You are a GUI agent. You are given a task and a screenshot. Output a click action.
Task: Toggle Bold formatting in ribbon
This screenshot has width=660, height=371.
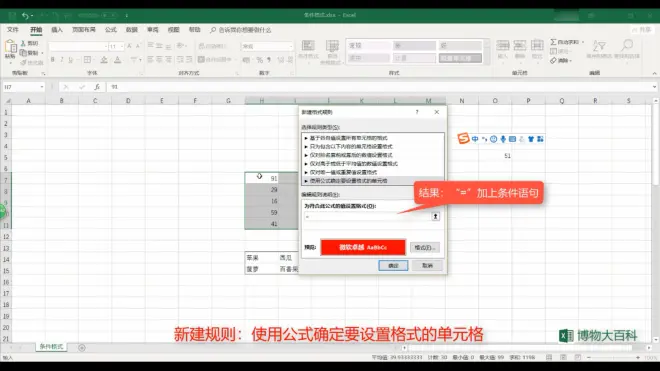click(53, 60)
